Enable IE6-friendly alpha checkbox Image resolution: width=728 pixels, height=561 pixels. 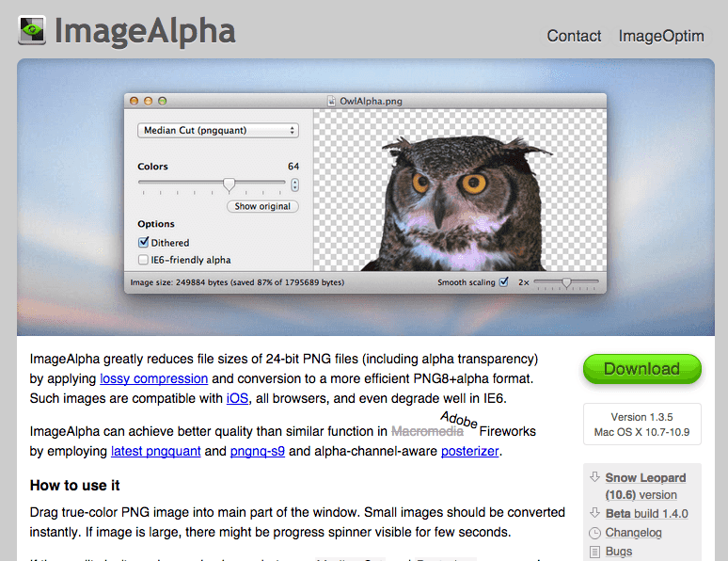pyautogui.click(x=143, y=260)
